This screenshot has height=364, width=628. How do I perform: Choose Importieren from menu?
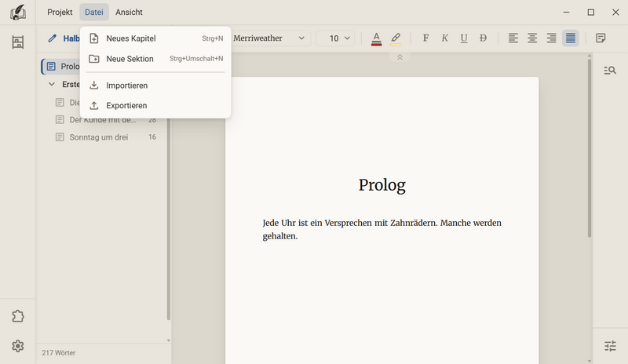pos(155,86)
